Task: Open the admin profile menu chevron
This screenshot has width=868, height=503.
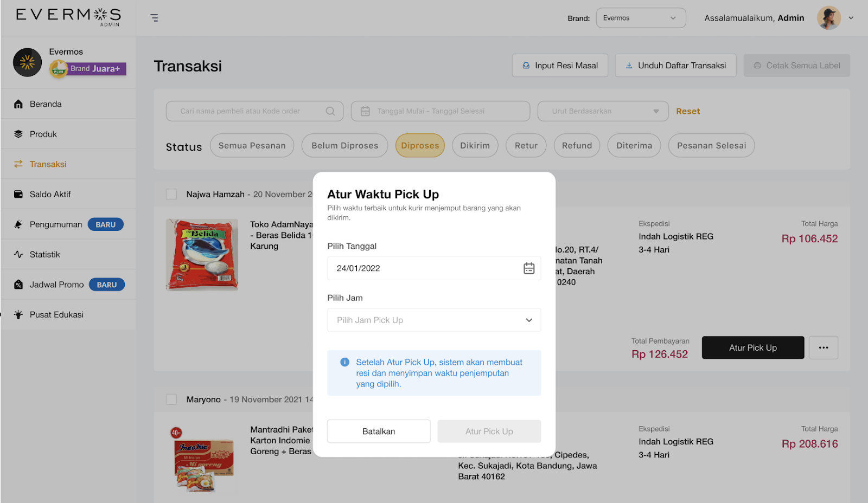Action: click(851, 17)
